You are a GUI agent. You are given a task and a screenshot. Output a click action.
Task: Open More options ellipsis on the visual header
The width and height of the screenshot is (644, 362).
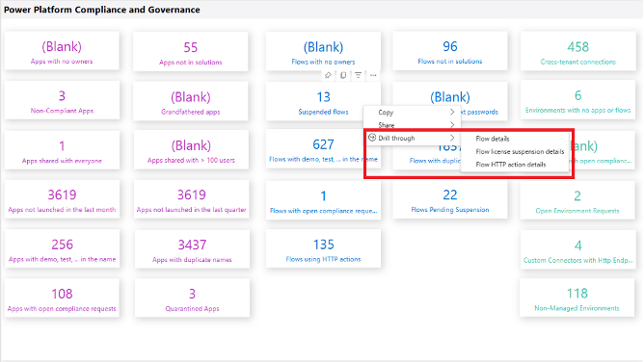point(373,75)
